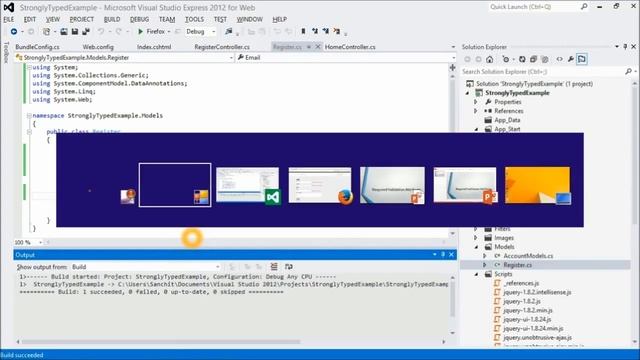Switch to the BundleConfig.cs tab
The height and width of the screenshot is (360, 640).
tap(38, 47)
